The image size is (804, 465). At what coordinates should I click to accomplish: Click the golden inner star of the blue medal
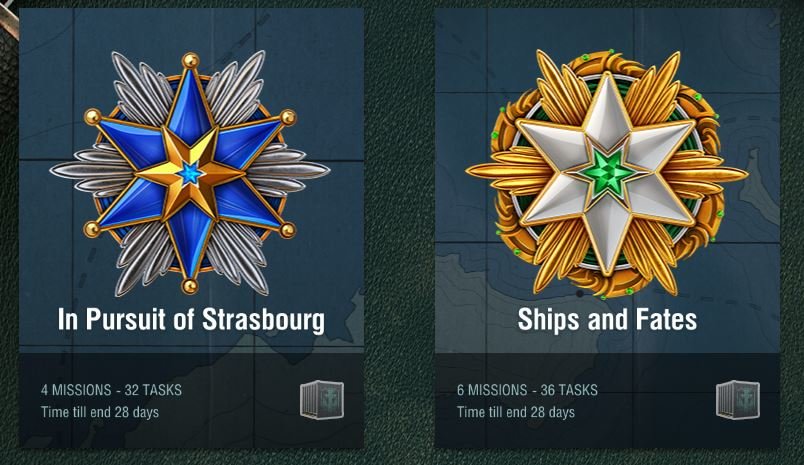[x=190, y=174]
